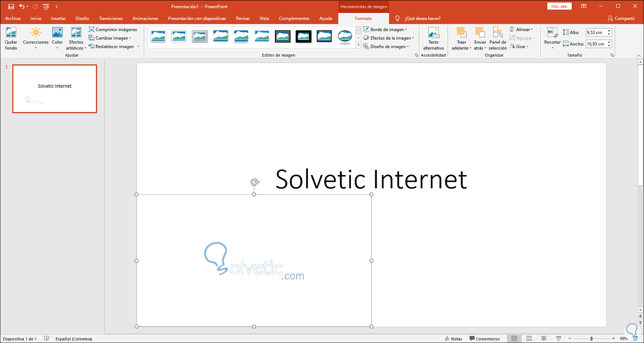
Task: Click the rotate handle above the image
Action: pos(255,183)
